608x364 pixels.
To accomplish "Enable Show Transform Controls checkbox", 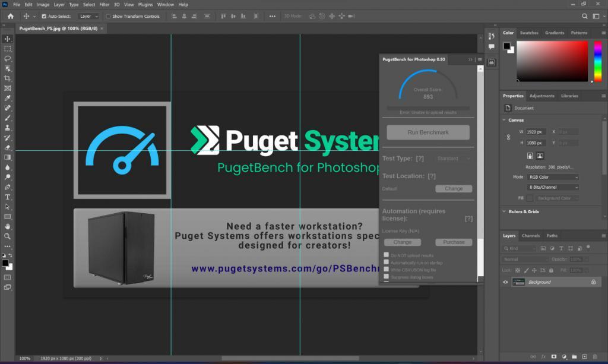I will click(x=108, y=16).
